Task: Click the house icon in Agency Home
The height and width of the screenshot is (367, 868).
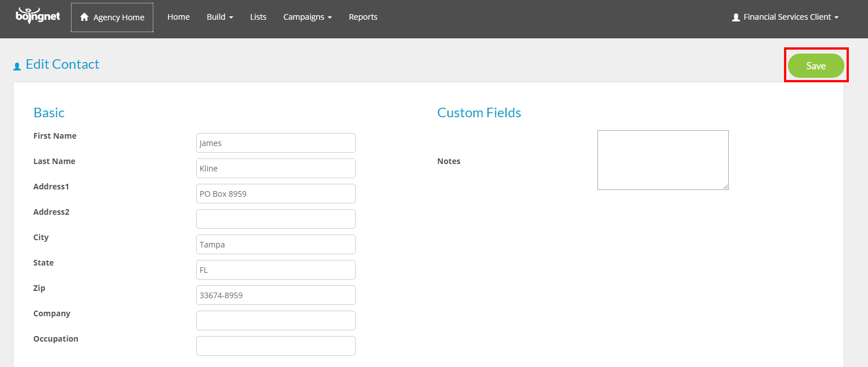Action: click(85, 17)
